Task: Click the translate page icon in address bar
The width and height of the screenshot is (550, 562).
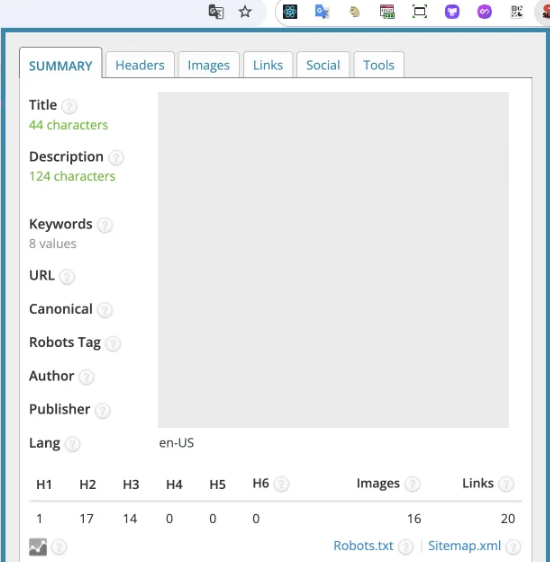Action: tap(216, 12)
